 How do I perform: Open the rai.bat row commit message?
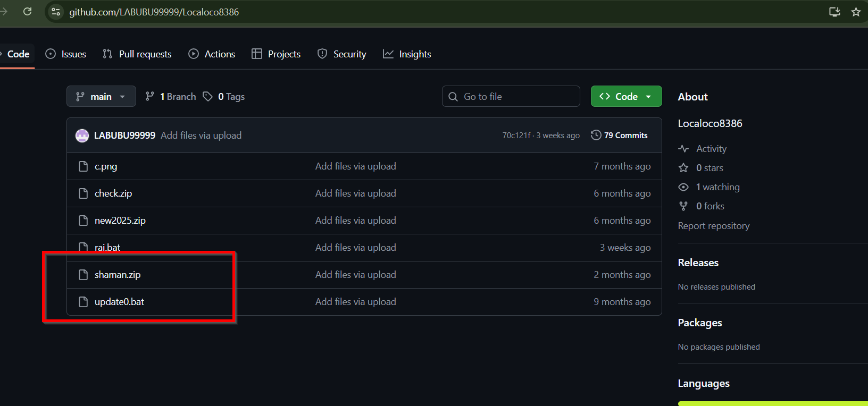click(x=356, y=248)
